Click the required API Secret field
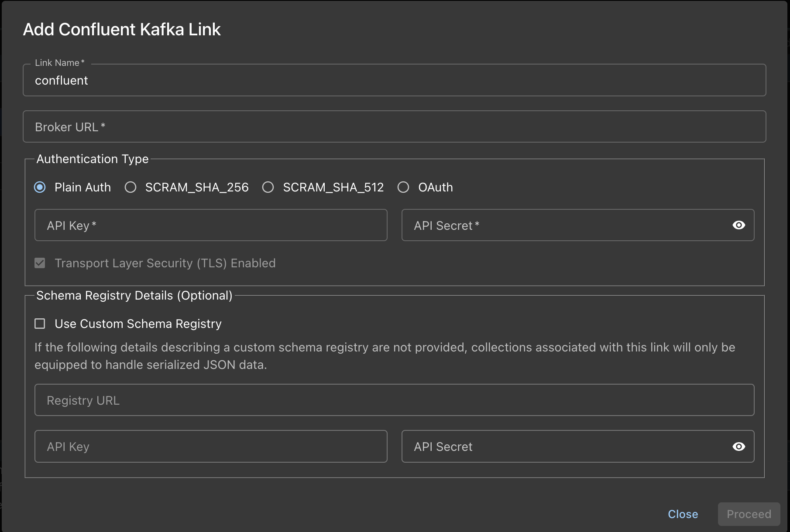Image resolution: width=790 pixels, height=532 pixels. 578,225
